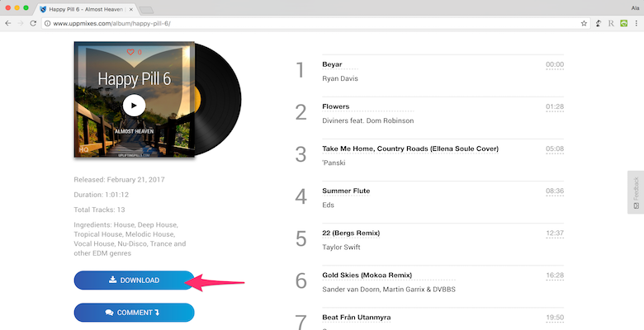Screen dimensions: 644x330
Task: Click the Gold Skies (Mokoa Remix) title
Action: click(367, 275)
